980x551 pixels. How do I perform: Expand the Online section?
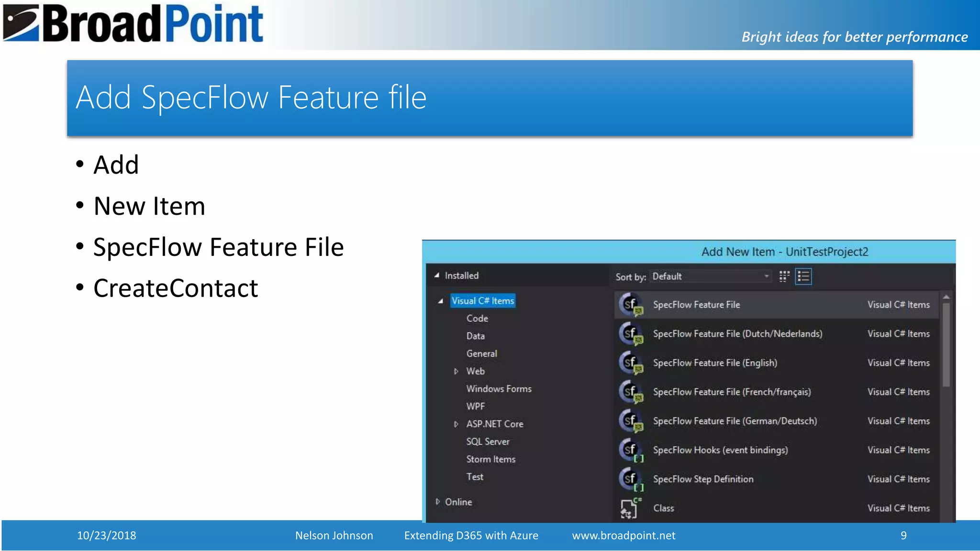[x=437, y=502]
